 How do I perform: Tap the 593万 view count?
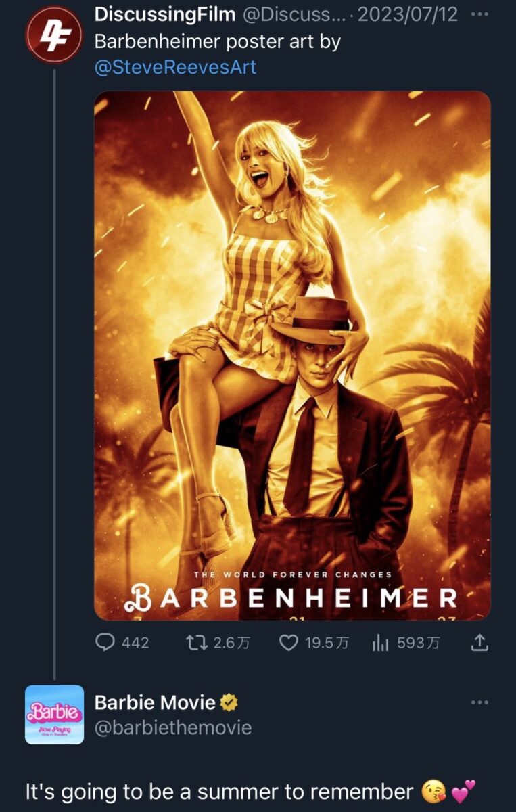coord(418,641)
